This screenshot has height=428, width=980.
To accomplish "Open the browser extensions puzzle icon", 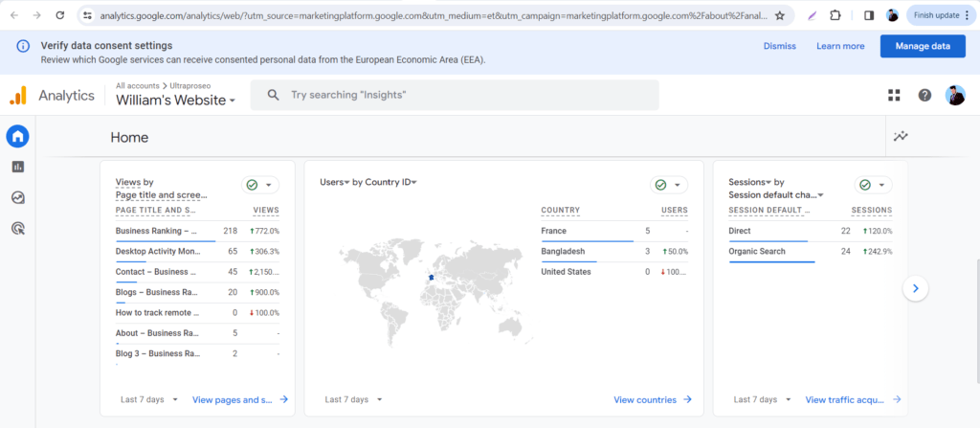I will tap(835, 15).
